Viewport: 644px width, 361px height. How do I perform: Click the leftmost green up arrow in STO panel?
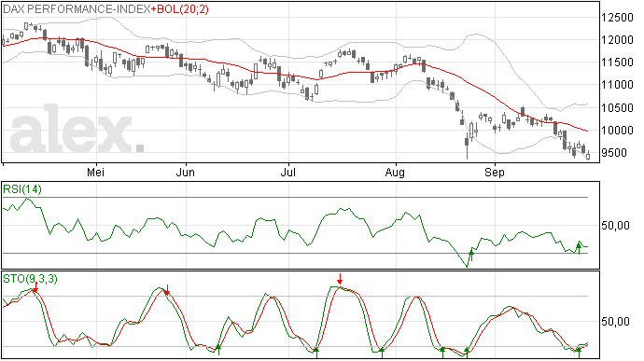[x=218, y=350]
